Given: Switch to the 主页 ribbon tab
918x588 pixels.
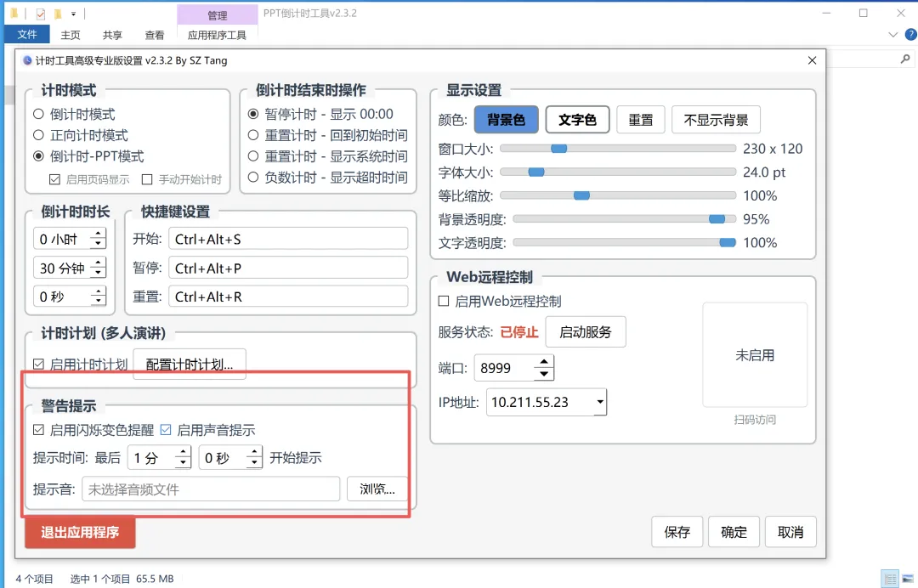Looking at the screenshot, I should coord(71,35).
